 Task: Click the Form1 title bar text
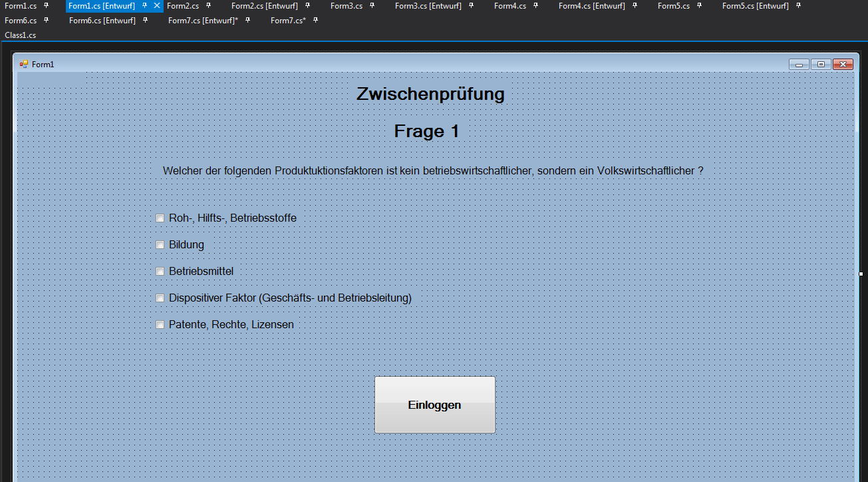click(x=43, y=65)
